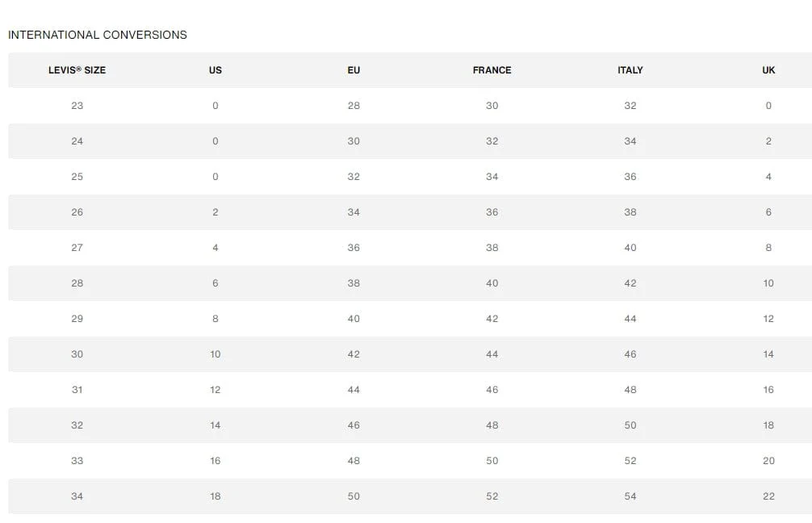Viewport: 812px width, 523px height.
Task: Click Italy value 40 in size 27 row
Action: tap(630, 248)
